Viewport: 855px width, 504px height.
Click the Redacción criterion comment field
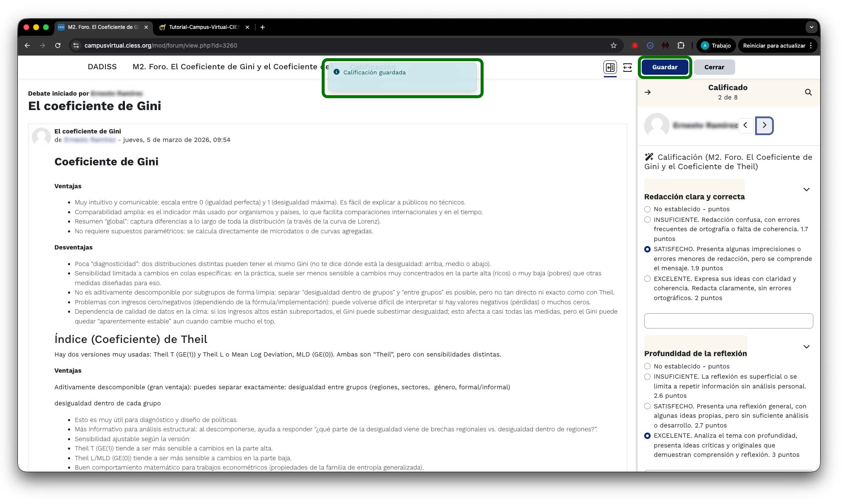point(728,321)
